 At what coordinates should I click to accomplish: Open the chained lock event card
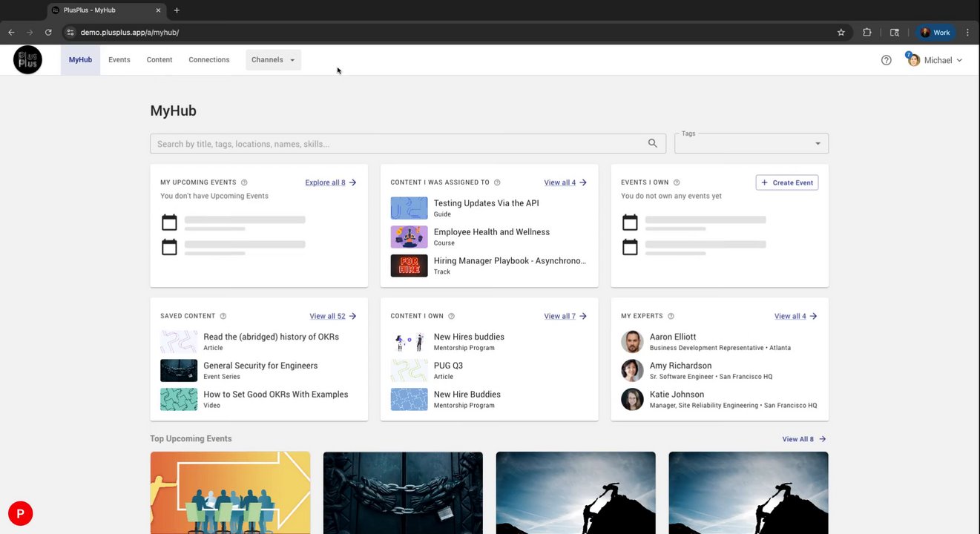tap(403, 492)
